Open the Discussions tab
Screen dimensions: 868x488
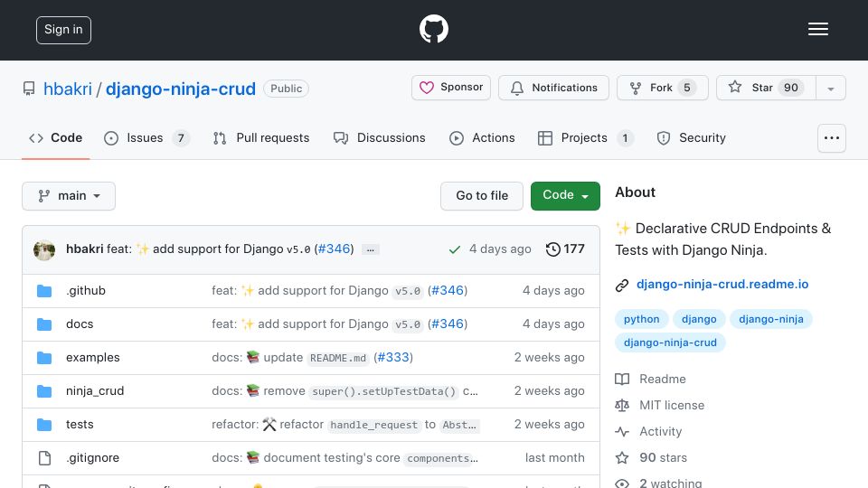379,137
